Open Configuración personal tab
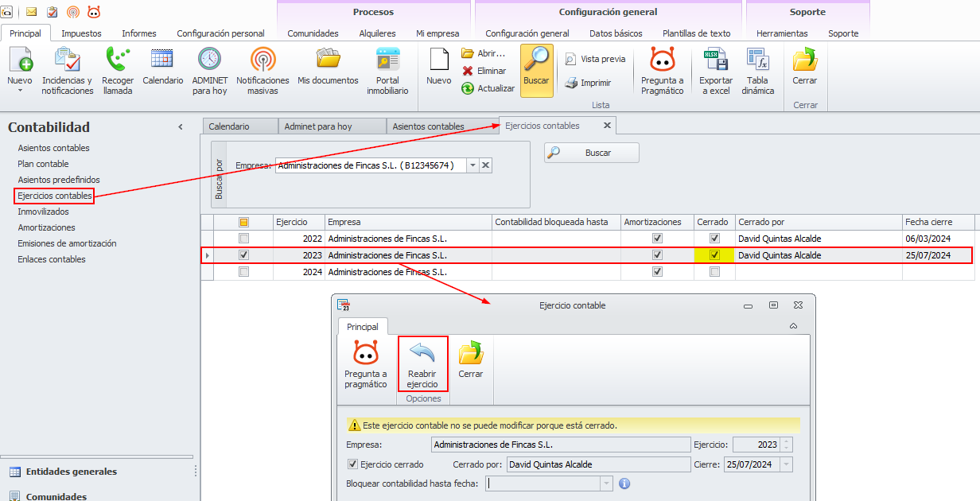This screenshot has width=980, height=501. (220, 33)
